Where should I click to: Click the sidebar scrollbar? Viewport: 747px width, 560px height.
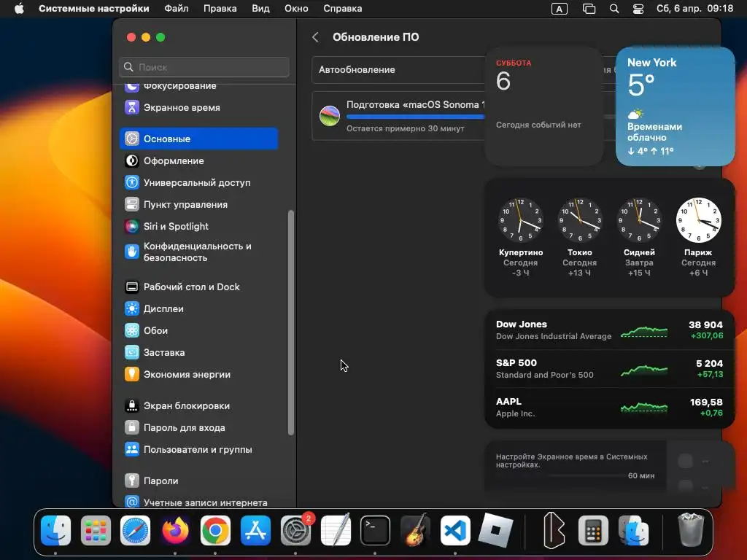(290, 322)
